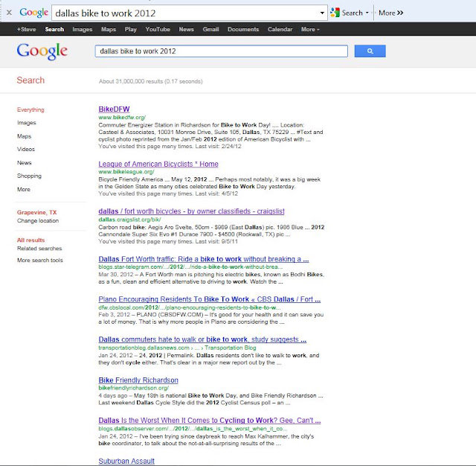476x466 pixels.
Task: Open the toolbar Search button dropdown arrow
Action: pyautogui.click(x=367, y=13)
